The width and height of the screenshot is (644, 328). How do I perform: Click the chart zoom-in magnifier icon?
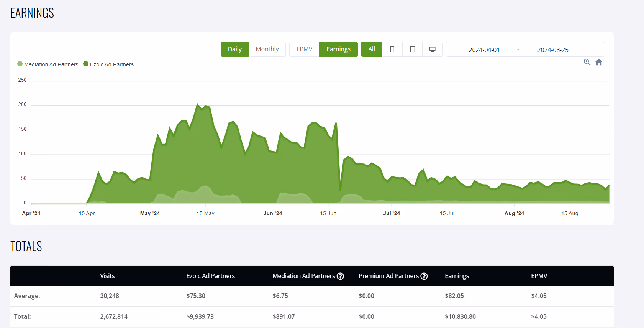[587, 62]
